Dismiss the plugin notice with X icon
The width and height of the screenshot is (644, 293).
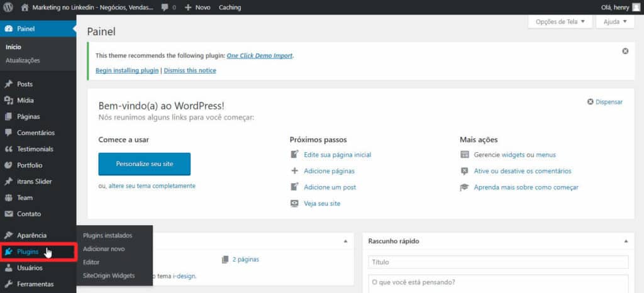pos(625,51)
